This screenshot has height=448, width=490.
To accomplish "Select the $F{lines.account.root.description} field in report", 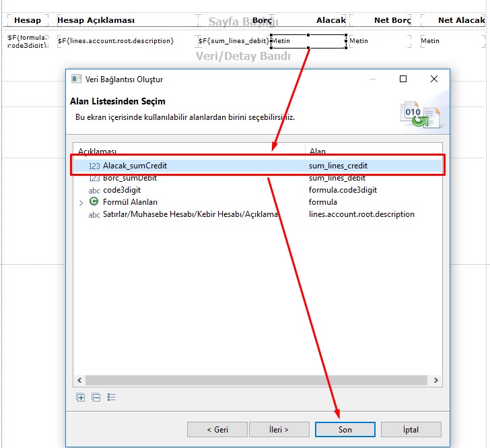I will coord(116,41).
